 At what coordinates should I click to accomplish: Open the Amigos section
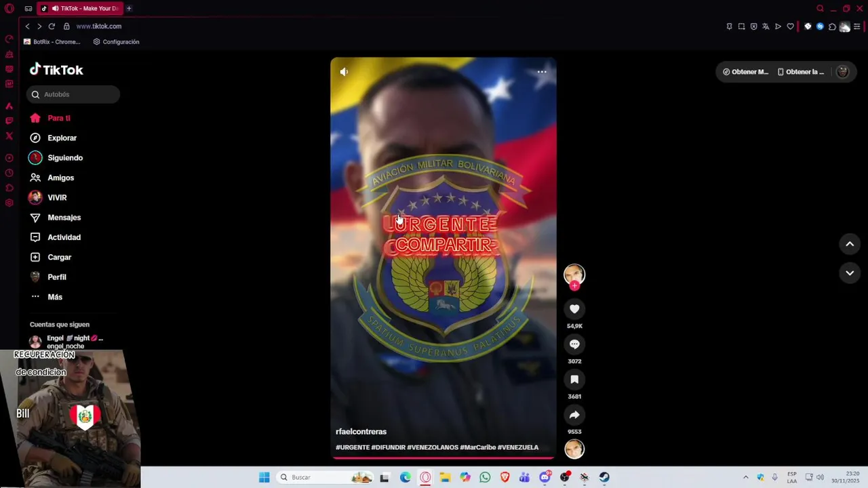click(52, 178)
